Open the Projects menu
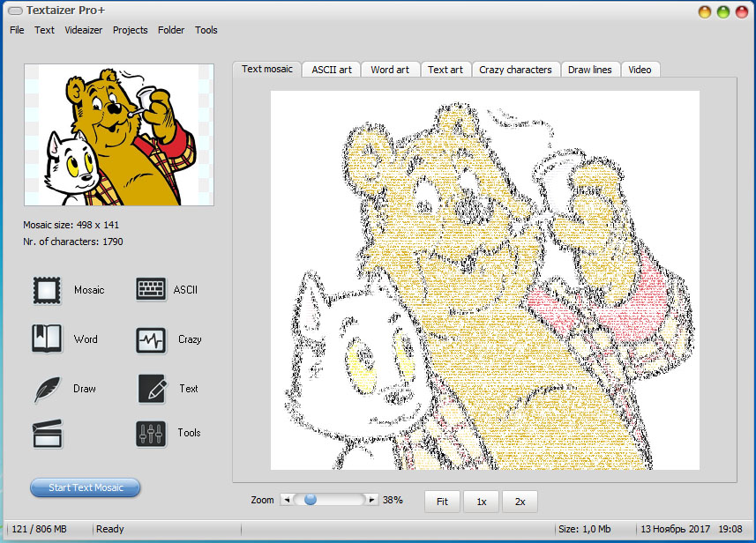Image resolution: width=756 pixels, height=543 pixels. [x=131, y=30]
